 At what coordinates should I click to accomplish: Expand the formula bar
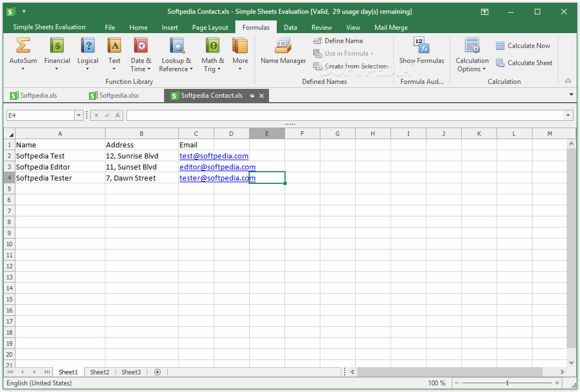[x=568, y=115]
